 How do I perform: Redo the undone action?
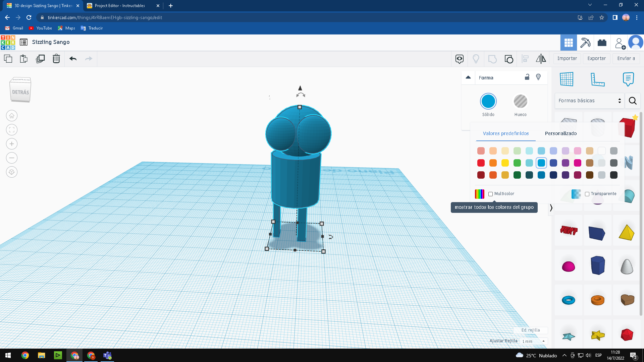[x=89, y=59]
